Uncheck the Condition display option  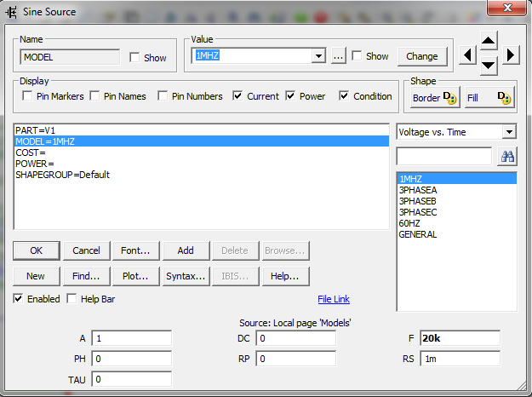pyautogui.click(x=344, y=96)
